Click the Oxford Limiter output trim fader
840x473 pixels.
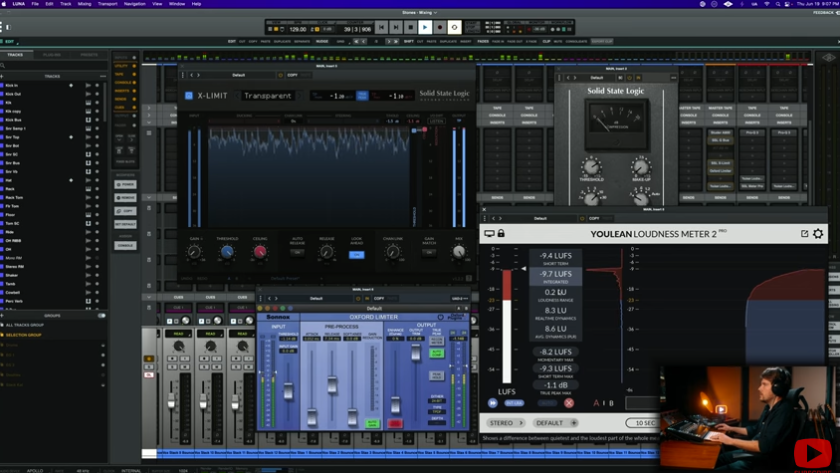click(x=416, y=351)
